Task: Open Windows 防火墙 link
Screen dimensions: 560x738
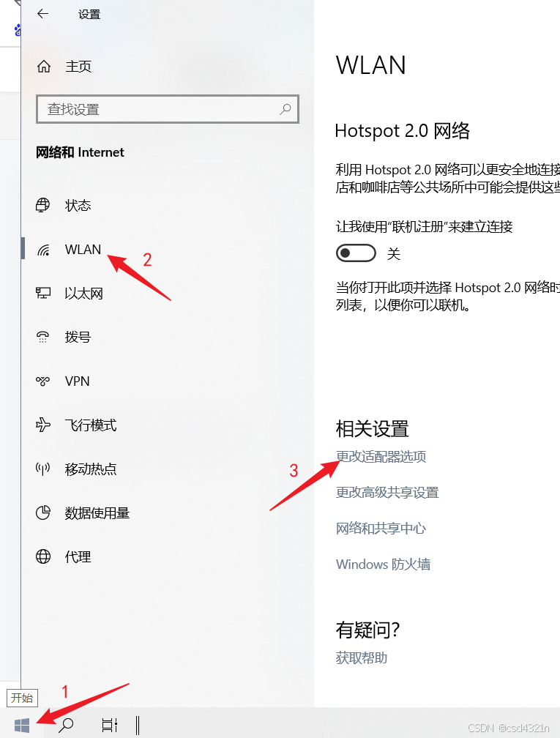Action: (383, 564)
